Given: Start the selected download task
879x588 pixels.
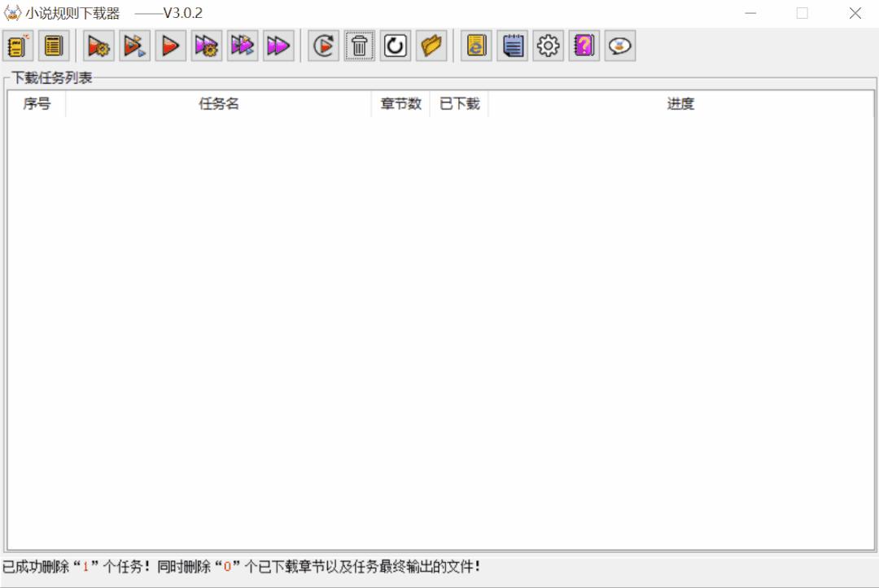Looking at the screenshot, I should pyautogui.click(x=170, y=46).
